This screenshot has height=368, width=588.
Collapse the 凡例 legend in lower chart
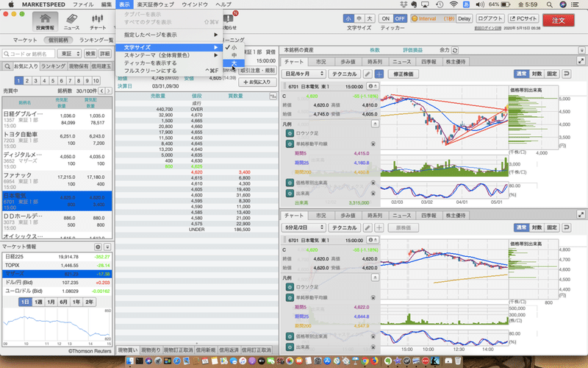375,277
